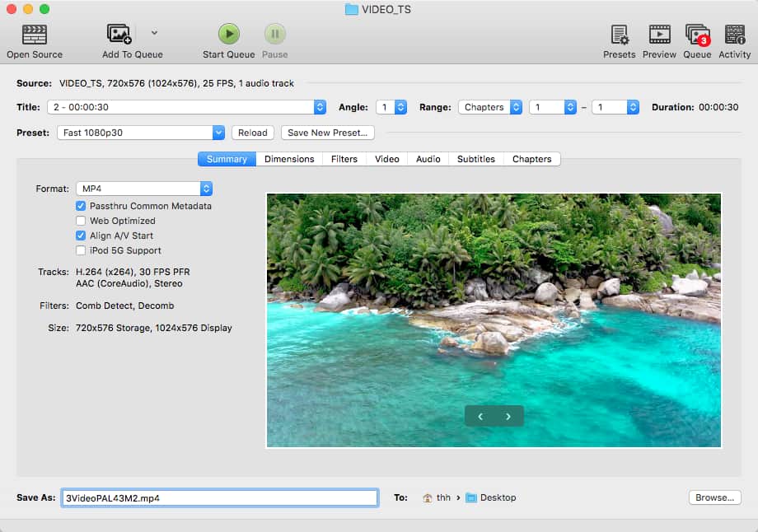Disable Passthru Common Metadata checkbox
This screenshot has height=532, width=758.
(x=82, y=206)
